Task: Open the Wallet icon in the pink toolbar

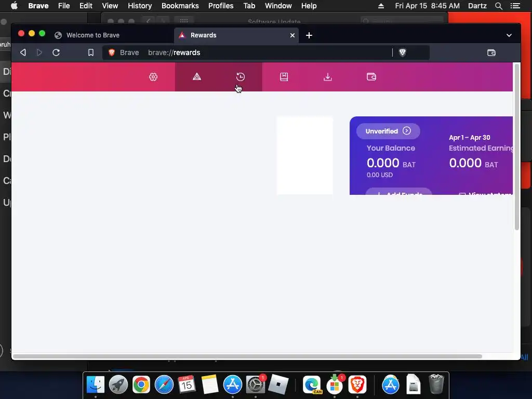Action: pyautogui.click(x=371, y=77)
